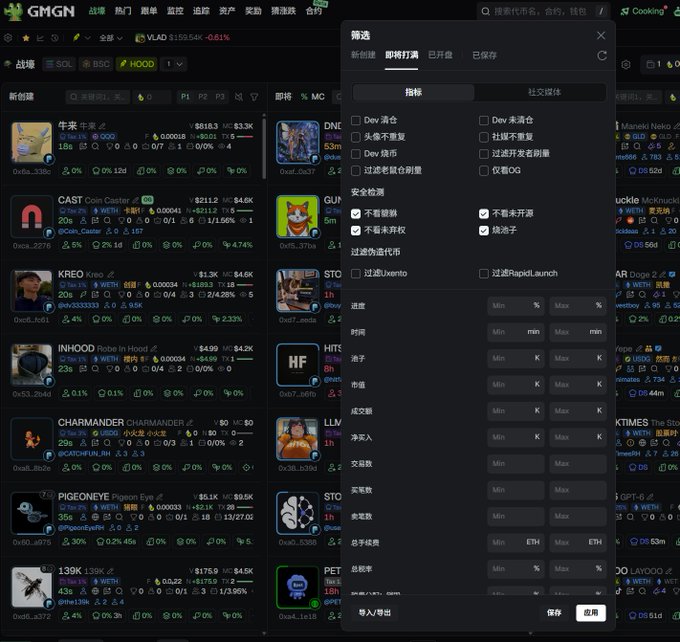This screenshot has width=680, height=642.
Task: Click the 总手续费 Min ETH input field
Action: [516, 543]
